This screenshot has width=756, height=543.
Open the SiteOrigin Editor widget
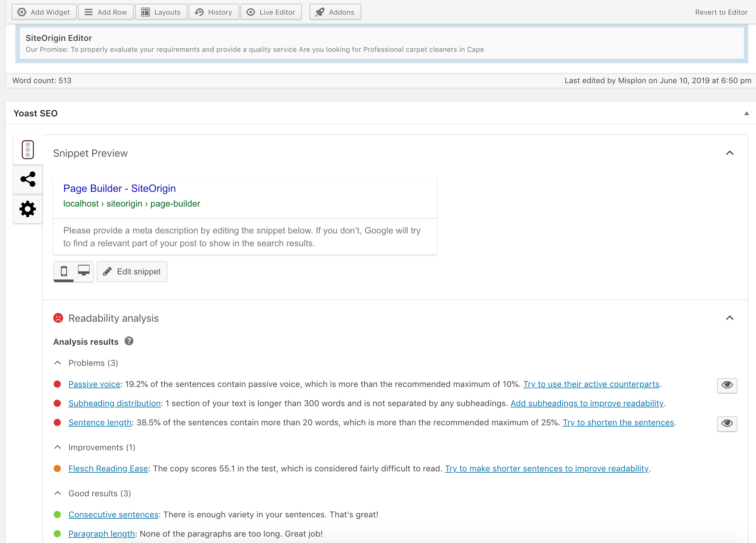click(x=382, y=43)
